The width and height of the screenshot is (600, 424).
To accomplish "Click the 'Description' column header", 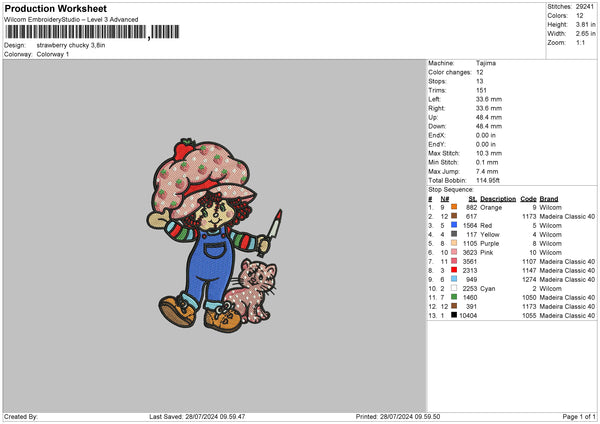I will [498, 199].
